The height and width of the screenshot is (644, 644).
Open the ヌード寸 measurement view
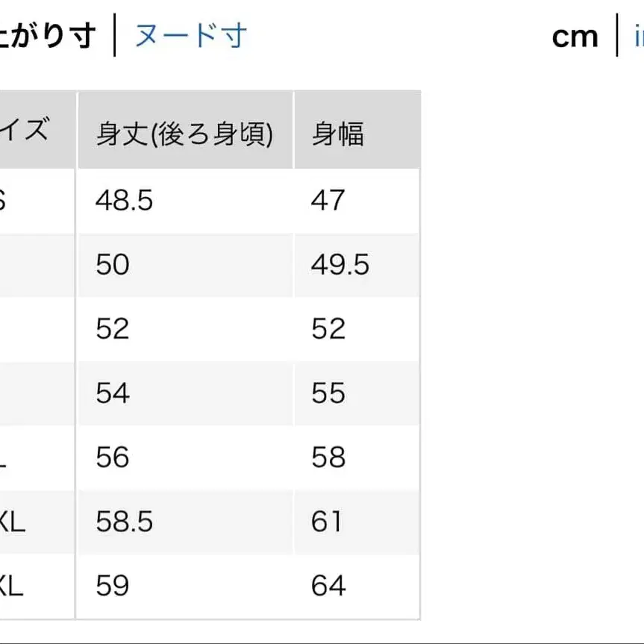pyautogui.click(x=190, y=37)
